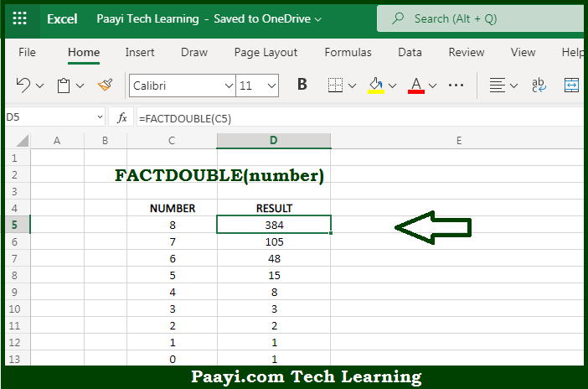
Task: Apply red font color
Action: pyautogui.click(x=416, y=85)
